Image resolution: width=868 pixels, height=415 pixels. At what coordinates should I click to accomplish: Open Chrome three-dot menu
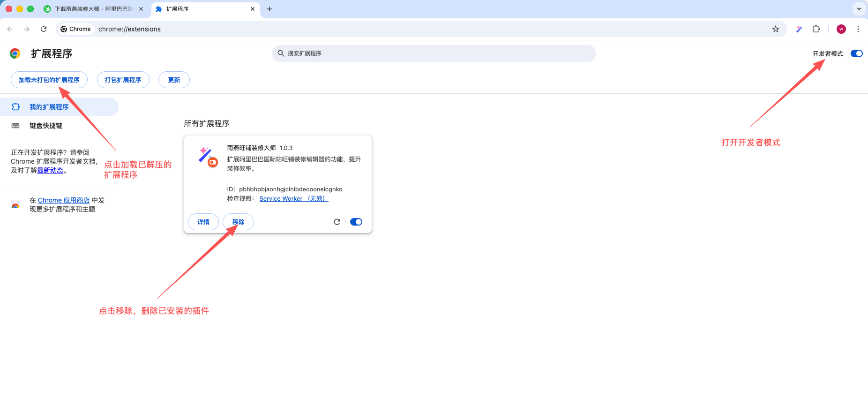tap(858, 29)
